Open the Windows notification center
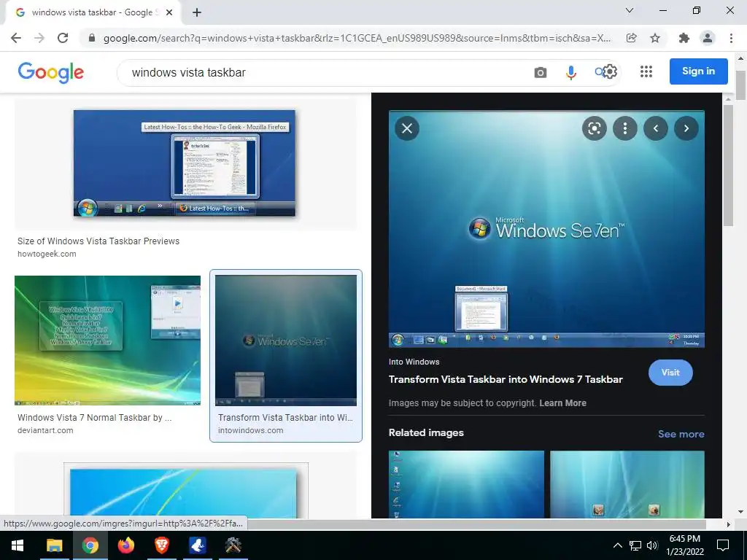The height and width of the screenshot is (560, 747). click(x=723, y=545)
